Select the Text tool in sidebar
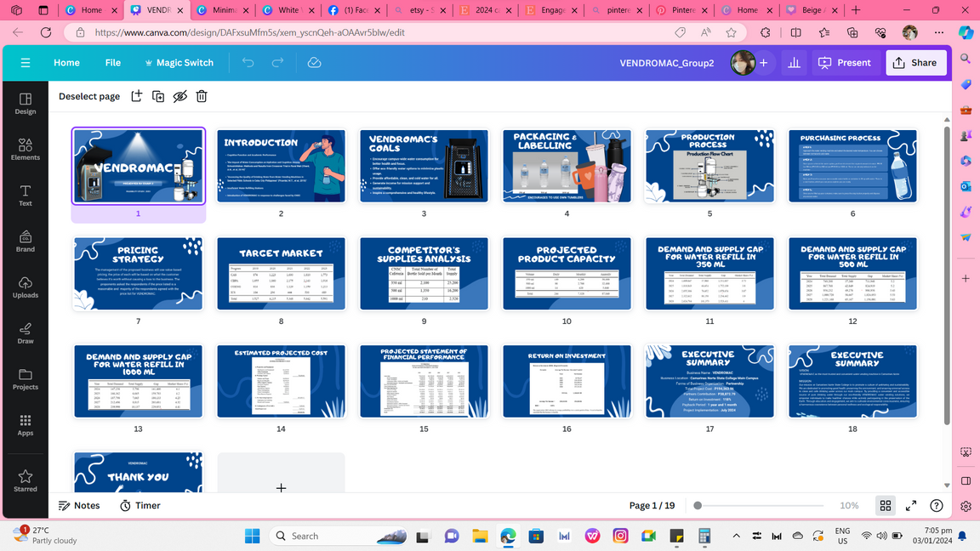Image resolution: width=980 pixels, height=551 pixels. [x=26, y=196]
